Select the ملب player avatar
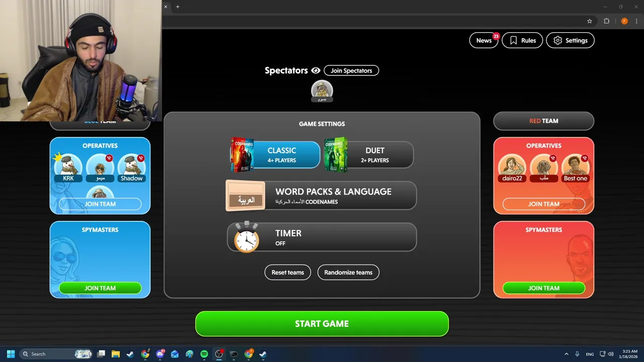The width and height of the screenshot is (644, 362). [544, 168]
